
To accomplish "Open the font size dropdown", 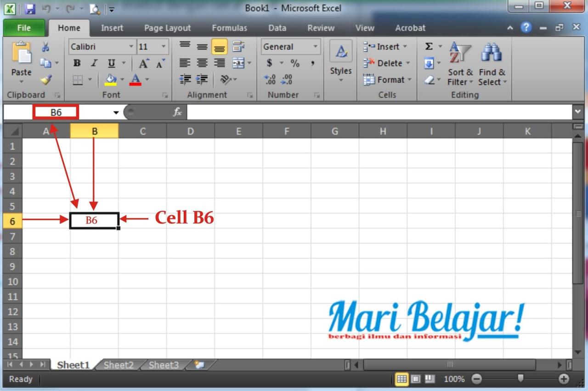I will pyautogui.click(x=164, y=46).
